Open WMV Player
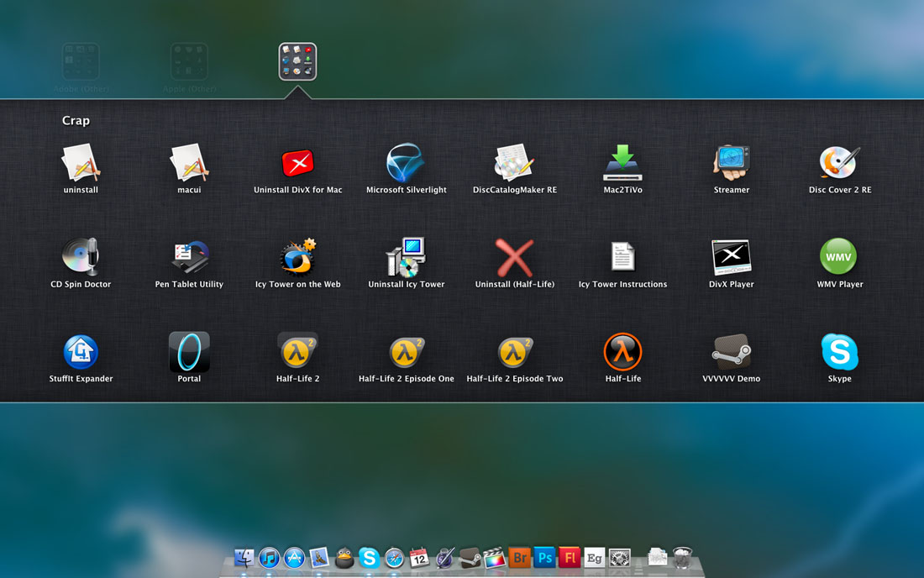Image resolution: width=924 pixels, height=578 pixels. (x=839, y=257)
